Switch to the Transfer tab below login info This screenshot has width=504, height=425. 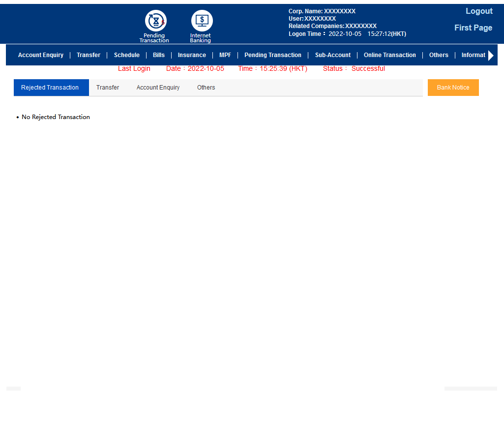(x=108, y=88)
